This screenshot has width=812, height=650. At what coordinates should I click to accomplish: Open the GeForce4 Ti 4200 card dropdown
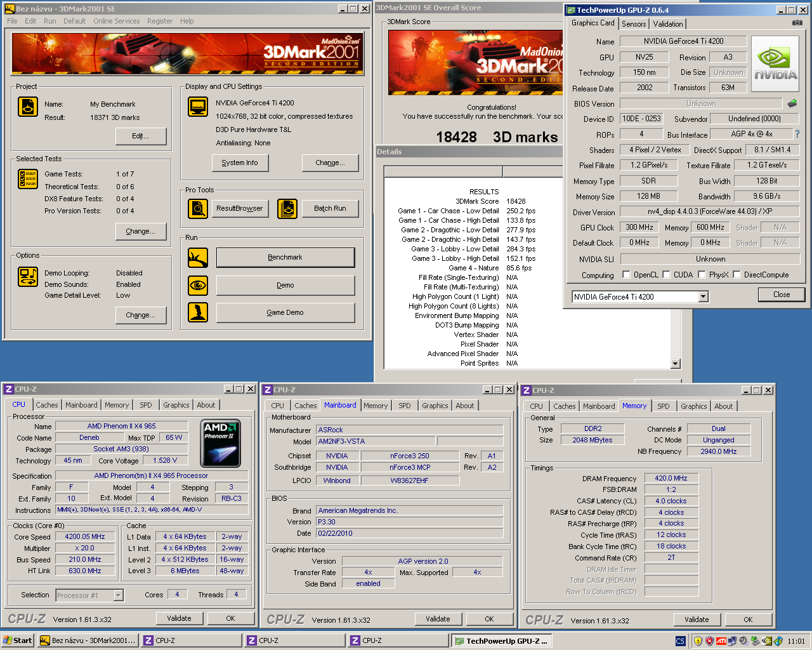[x=703, y=296]
